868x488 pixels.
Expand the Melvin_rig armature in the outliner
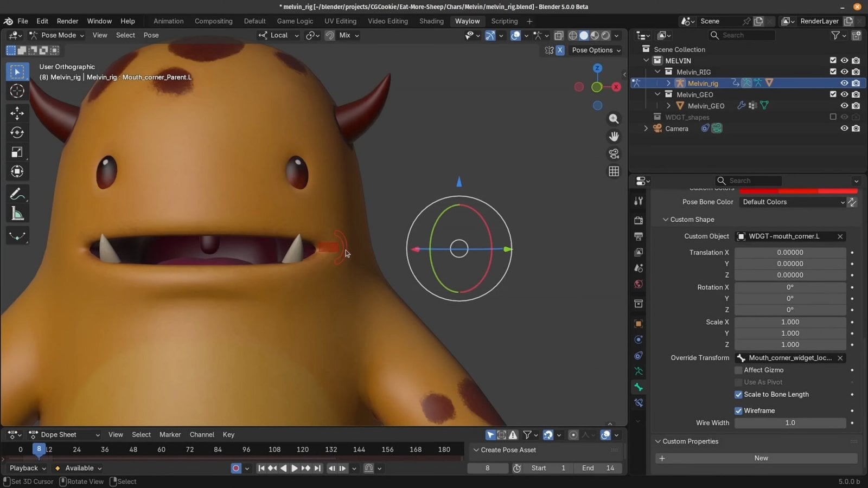[668, 83]
